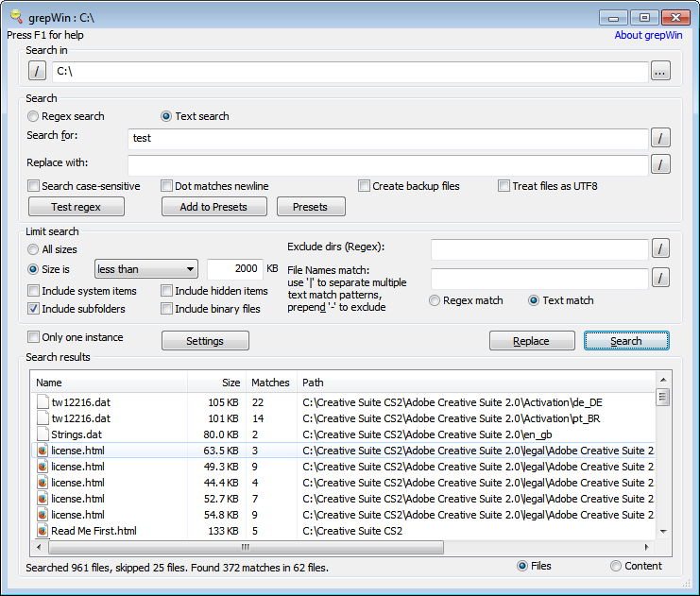Toggle Include subfolders checkbox
This screenshot has height=596, width=700.
[x=34, y=309]
